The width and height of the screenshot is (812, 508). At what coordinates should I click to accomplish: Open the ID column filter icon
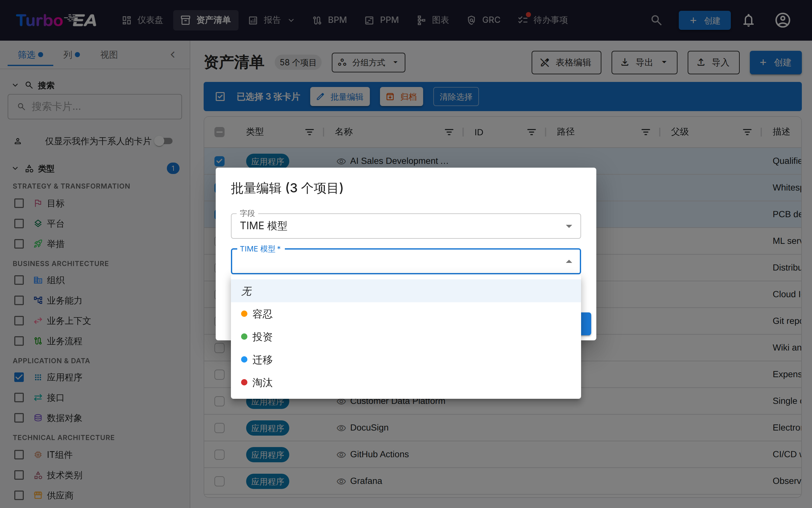click(x=532, y=132)
